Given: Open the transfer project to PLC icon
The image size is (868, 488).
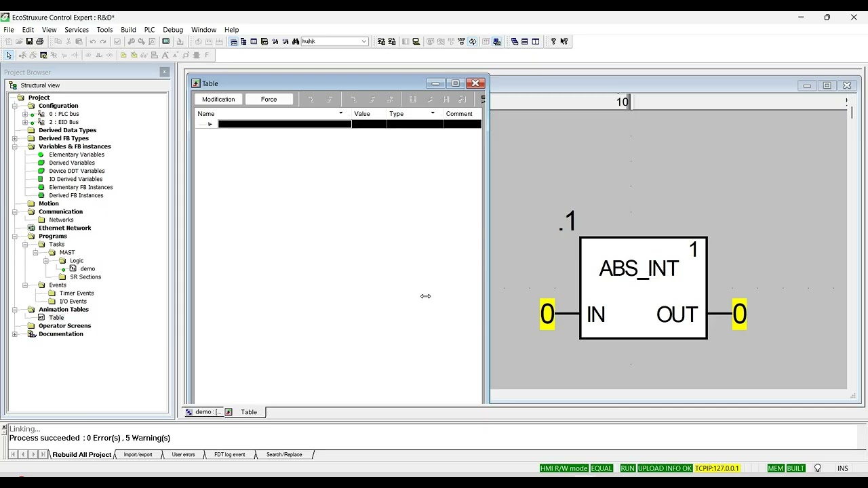Looking at the screenshot, I should pos(381,41).
